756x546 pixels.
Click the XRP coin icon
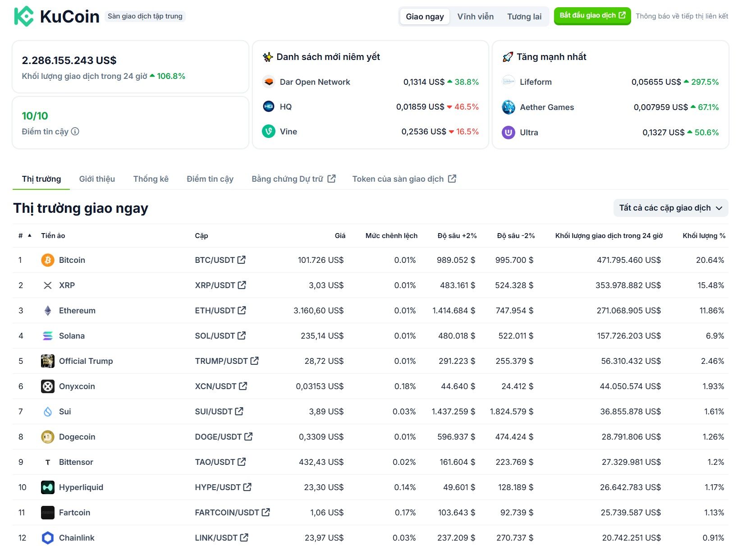[48, 285]
